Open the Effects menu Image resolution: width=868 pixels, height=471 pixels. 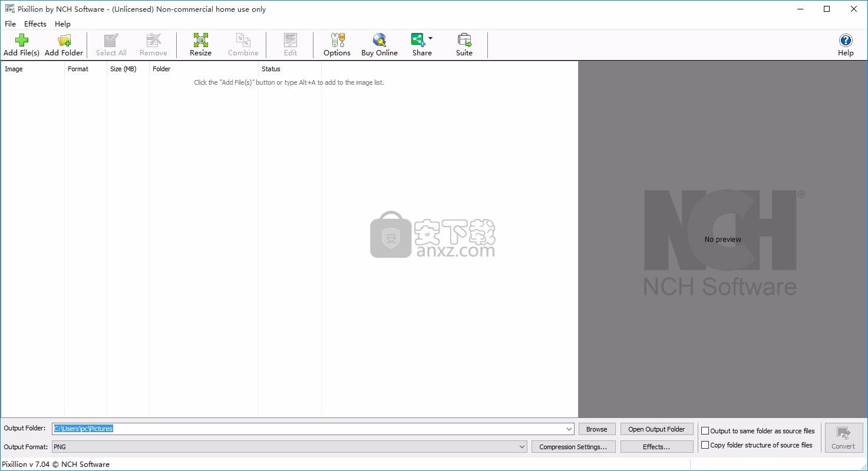click(x=35, y=24)
